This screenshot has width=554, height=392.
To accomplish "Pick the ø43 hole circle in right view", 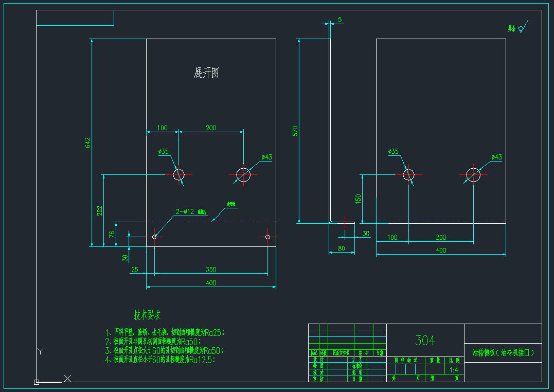I will tap(473, 174).
